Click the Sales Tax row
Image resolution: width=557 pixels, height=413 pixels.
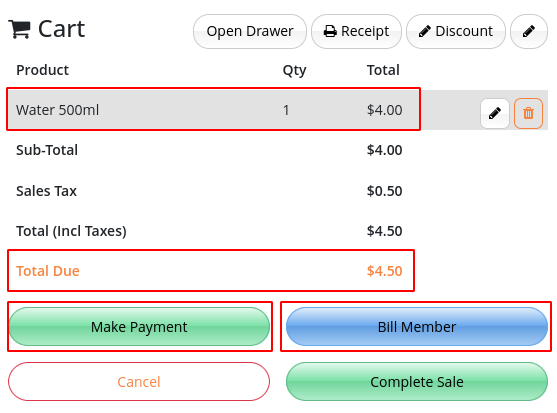210,191
